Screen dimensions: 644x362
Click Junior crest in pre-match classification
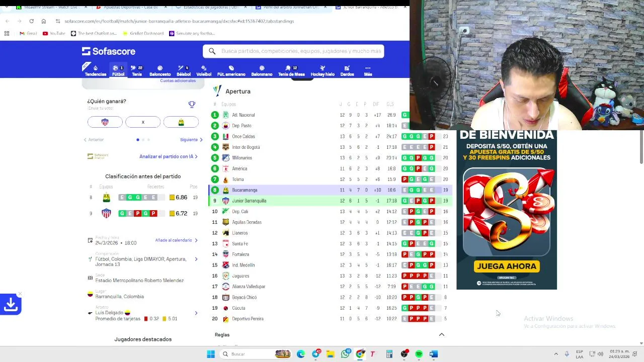(x=106, y=213)
